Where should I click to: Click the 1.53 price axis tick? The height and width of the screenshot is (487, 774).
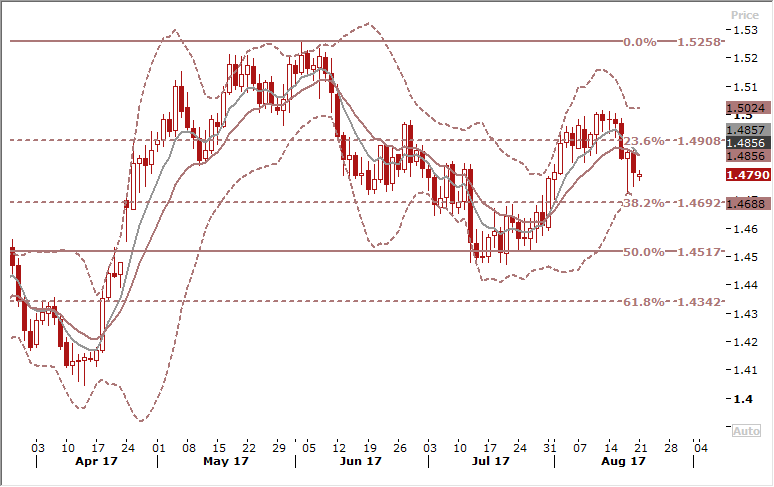pos(745,30)
